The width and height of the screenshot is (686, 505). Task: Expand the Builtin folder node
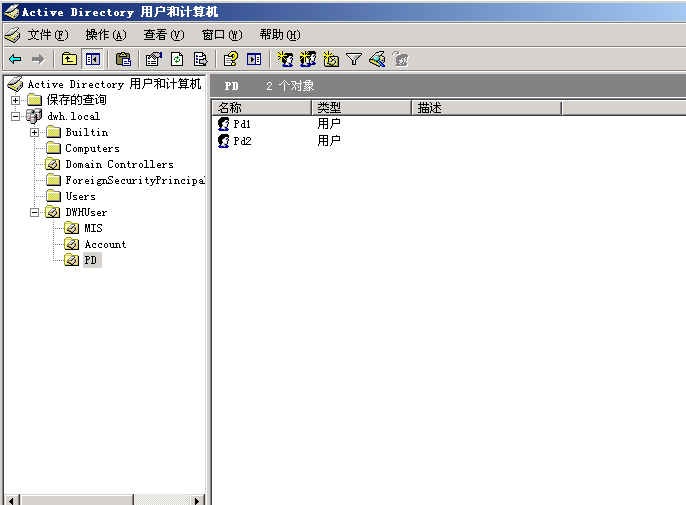tap(35, 132)
